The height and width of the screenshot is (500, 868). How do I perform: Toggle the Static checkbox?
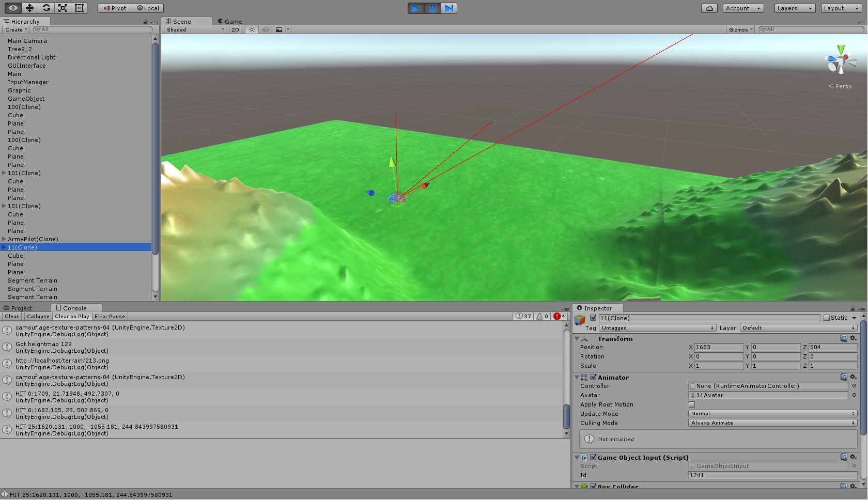(827, 318)
